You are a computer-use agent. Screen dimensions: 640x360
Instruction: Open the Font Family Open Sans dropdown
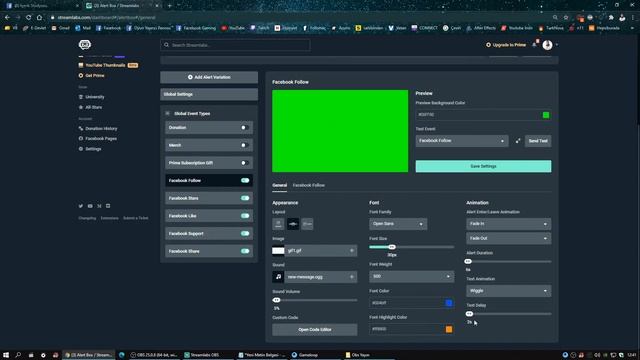[398, 224]
